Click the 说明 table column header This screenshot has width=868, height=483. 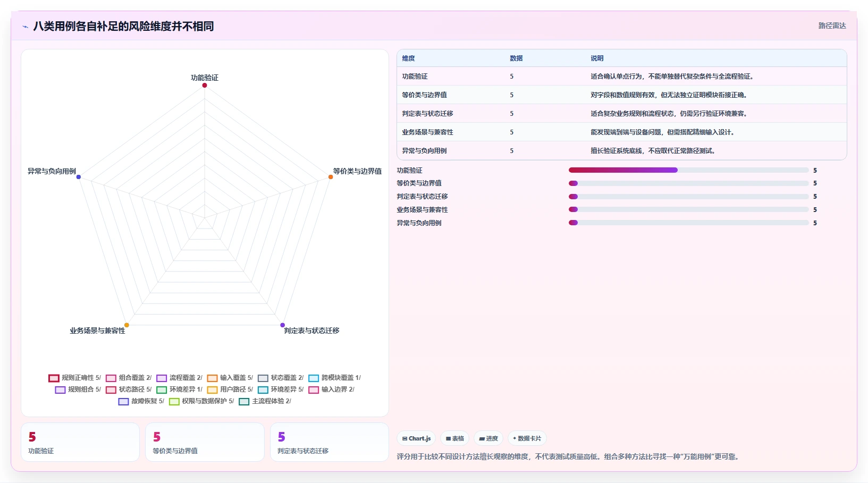[x=597, y=58]
